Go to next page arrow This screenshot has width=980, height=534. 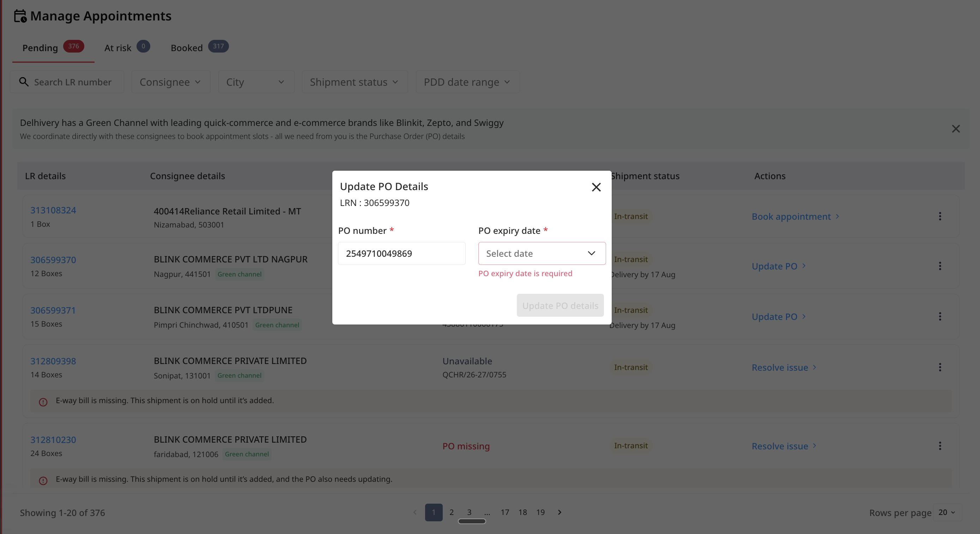(559, 512)
